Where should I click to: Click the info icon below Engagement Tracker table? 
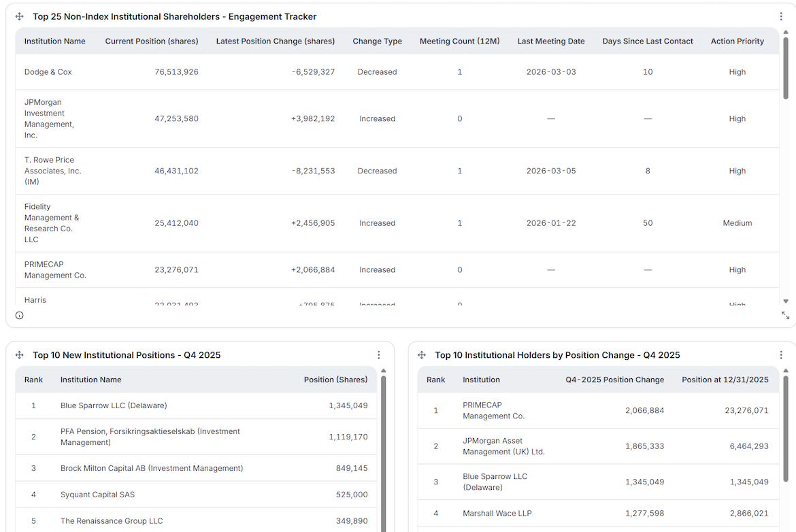19,315
